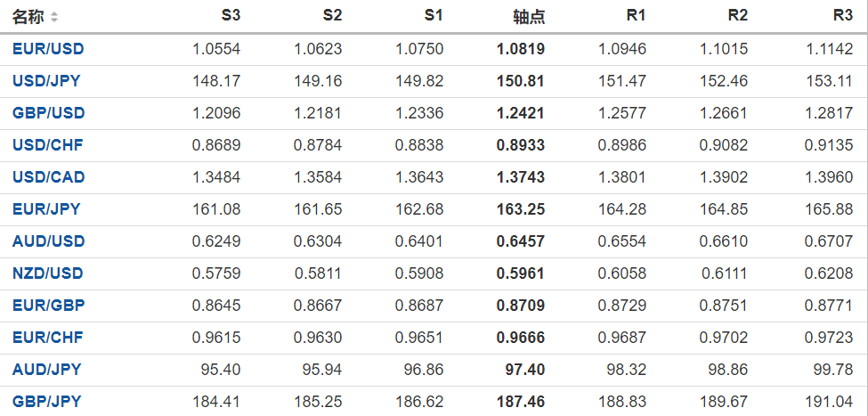
Task: Select the R1 column header
Action: (636, 16)
